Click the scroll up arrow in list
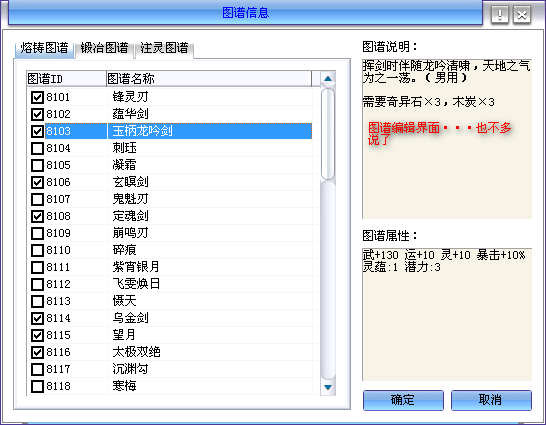546x425 pixels. point(328,79)
